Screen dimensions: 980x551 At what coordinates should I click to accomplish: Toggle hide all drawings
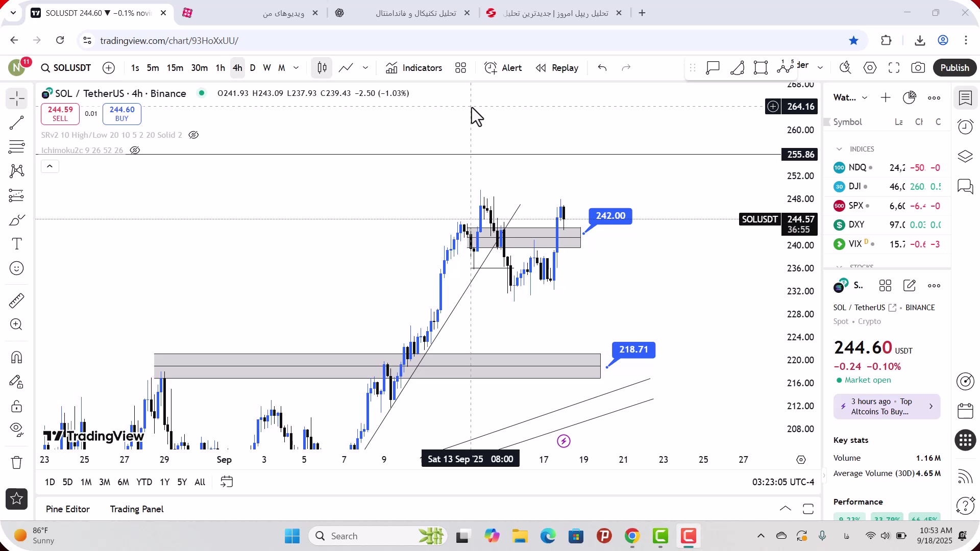pyautogui.click(x=17, y=430)
